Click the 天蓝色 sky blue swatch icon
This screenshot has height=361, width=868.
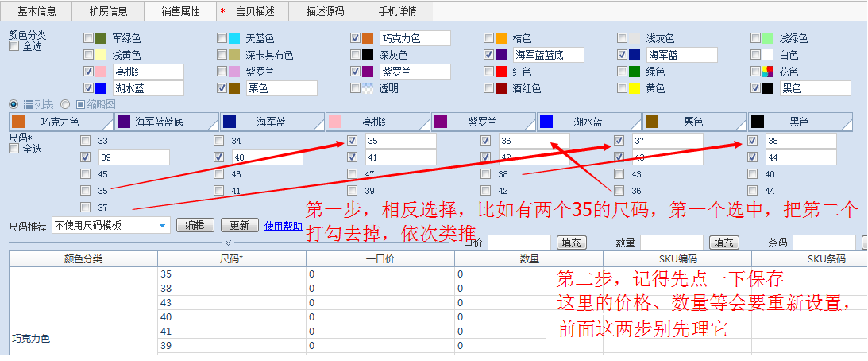pyautogui.click(x=234, y=38)
